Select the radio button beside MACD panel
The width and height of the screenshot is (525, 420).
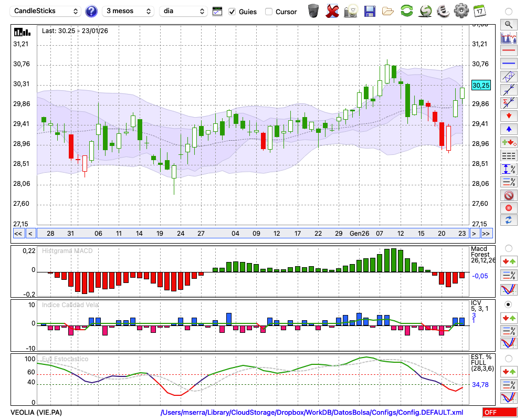pos(508,248)
